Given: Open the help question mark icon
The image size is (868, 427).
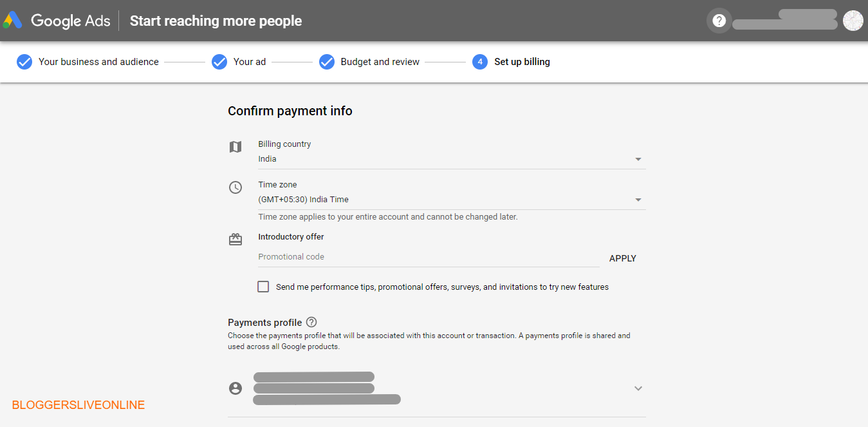Looking at the screenshot, I should pos(719,21).
